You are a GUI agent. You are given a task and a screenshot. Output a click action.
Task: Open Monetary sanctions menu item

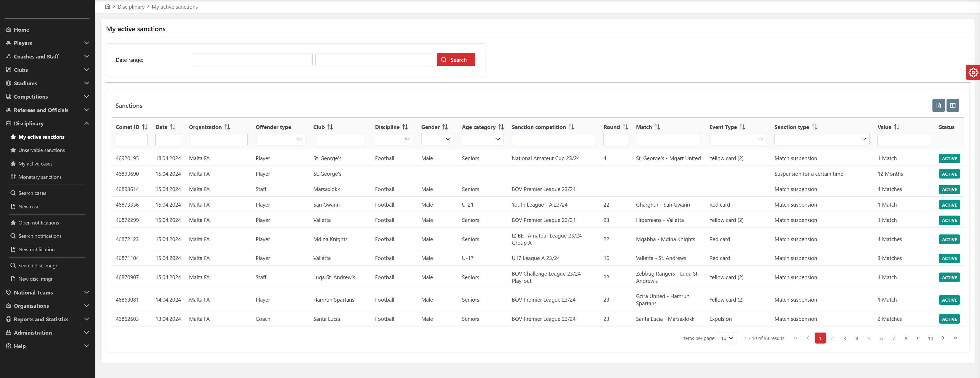(40, 177)
